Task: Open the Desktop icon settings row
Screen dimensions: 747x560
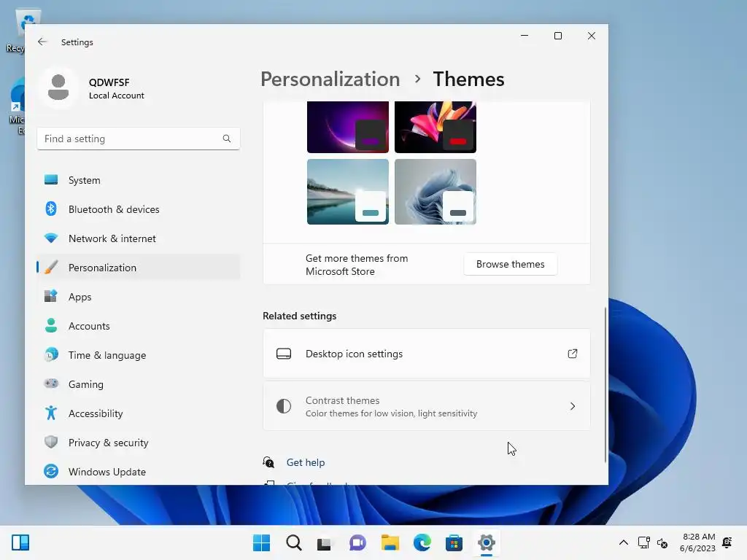Action: tap(426, 354)
